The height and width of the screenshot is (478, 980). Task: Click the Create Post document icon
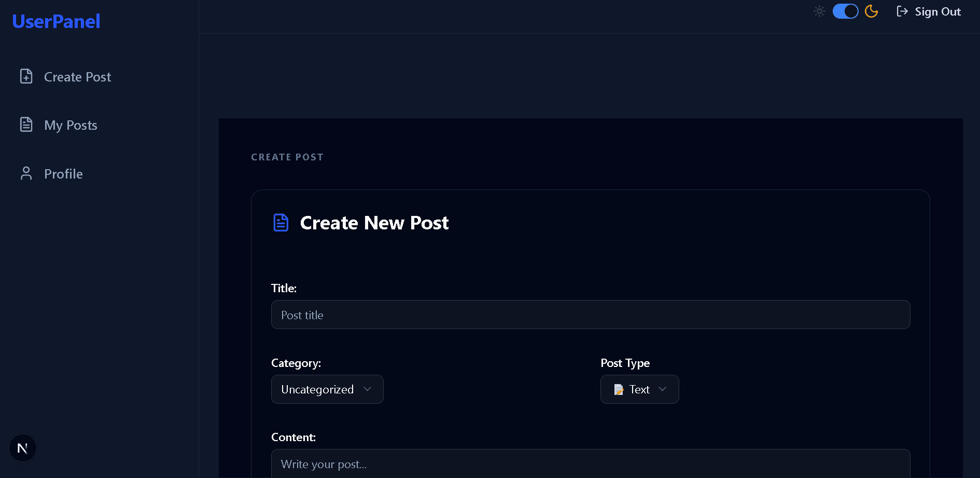(x=26, y=76)
